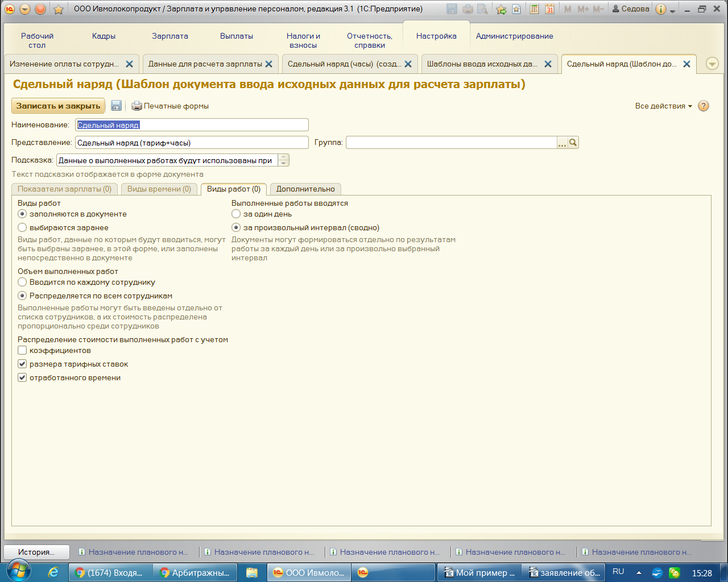The height and width of the screenshot is (582, 728).
Task: Click the Наименование input field
Action: tap(192, 125)
